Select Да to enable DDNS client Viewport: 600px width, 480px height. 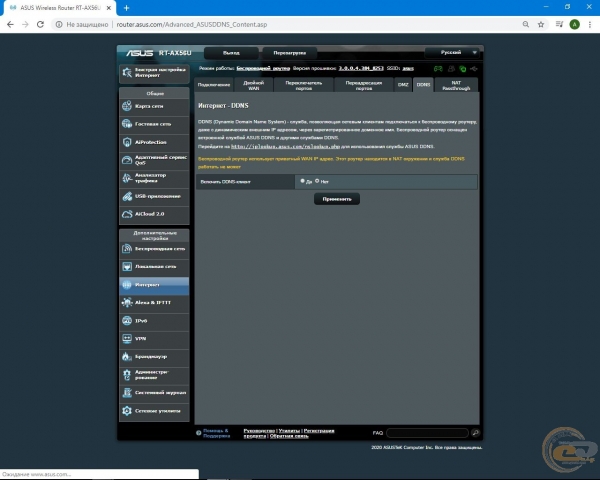(x=303, y=181)
